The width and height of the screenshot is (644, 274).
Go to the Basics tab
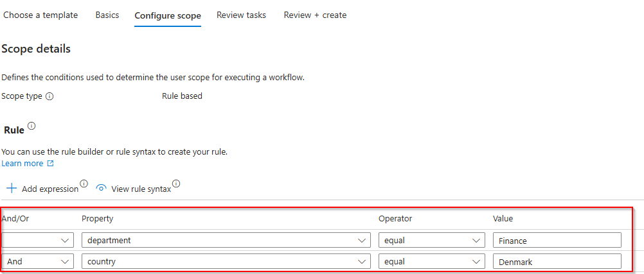click(107, 15)
